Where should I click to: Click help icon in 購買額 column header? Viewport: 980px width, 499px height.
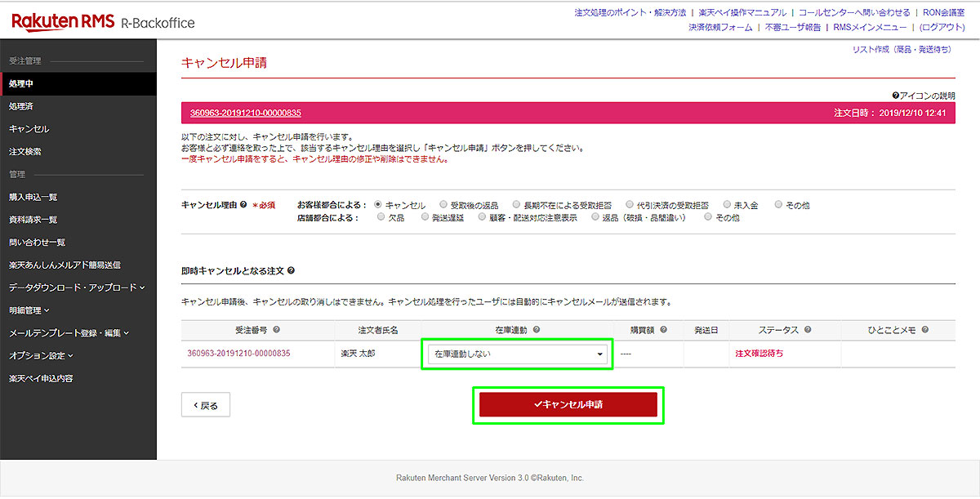pos(663,330)
